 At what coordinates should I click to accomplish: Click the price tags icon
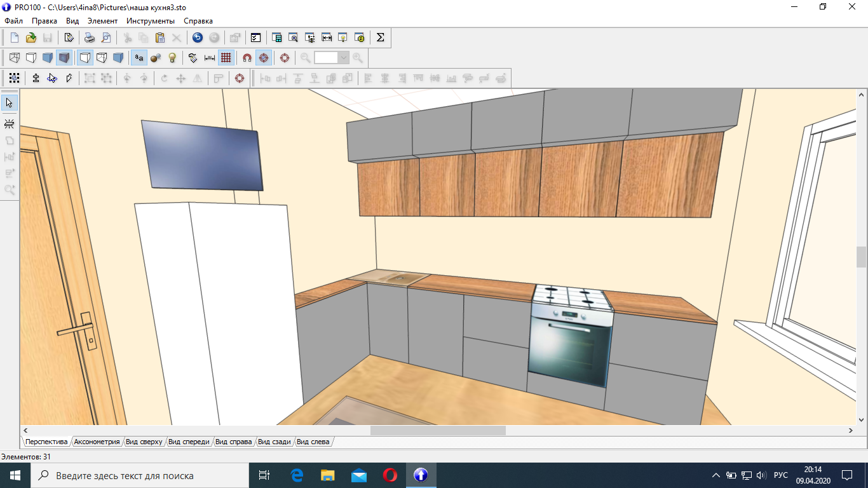coord(193,58)
